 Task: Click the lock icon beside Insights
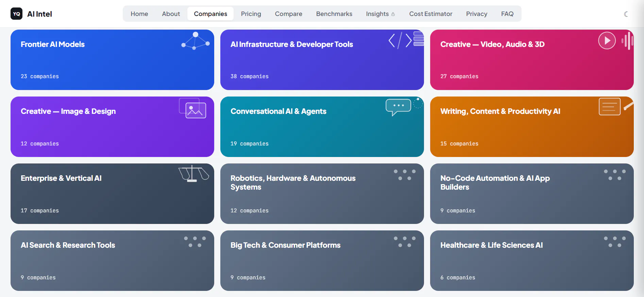coord(393,14)
